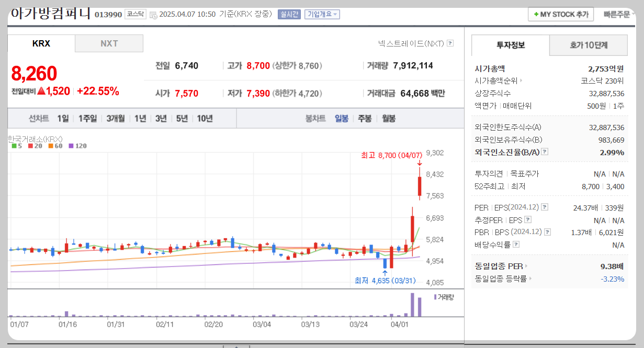Click the orange 60-day moving average legend

click(x=55, y=146)
